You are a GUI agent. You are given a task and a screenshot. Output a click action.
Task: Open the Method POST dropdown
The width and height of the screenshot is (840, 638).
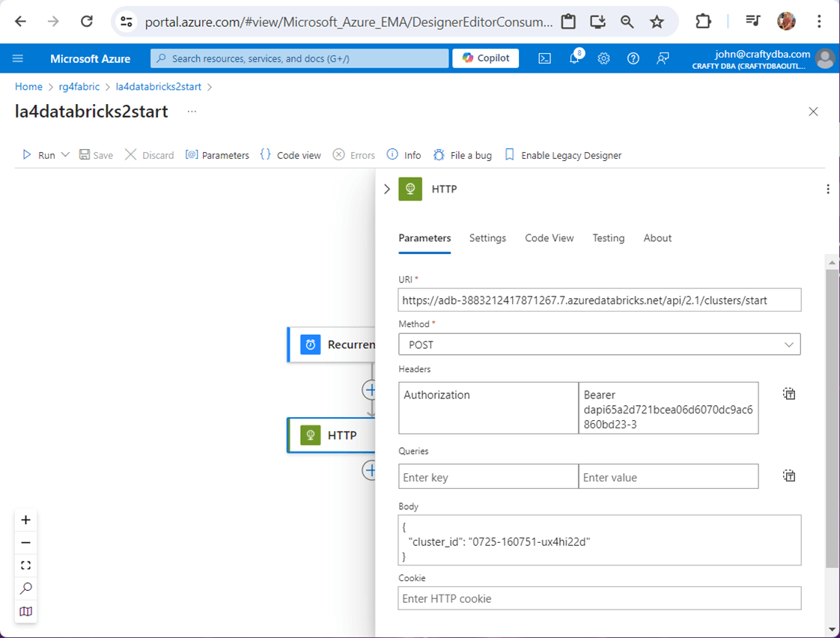coord(600,344)
